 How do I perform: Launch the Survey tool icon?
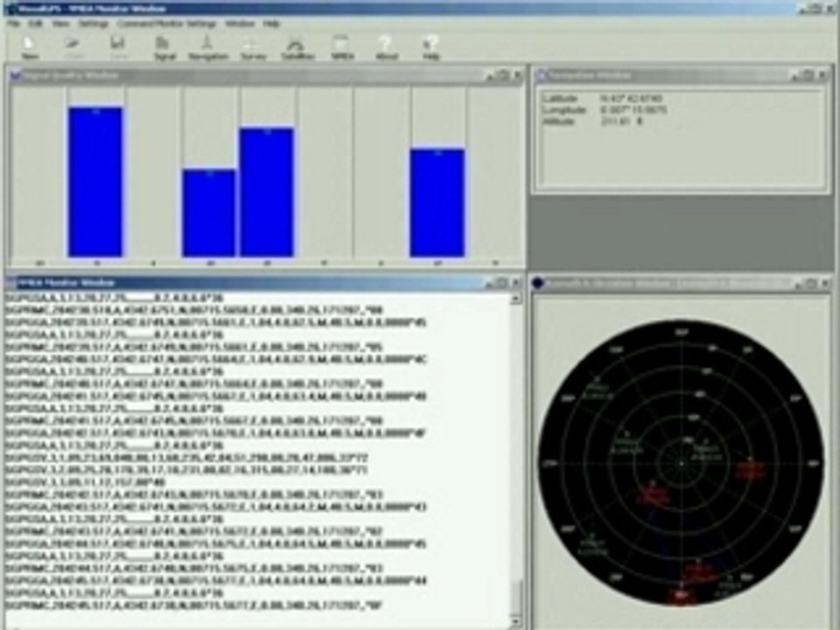pos(253,47)
